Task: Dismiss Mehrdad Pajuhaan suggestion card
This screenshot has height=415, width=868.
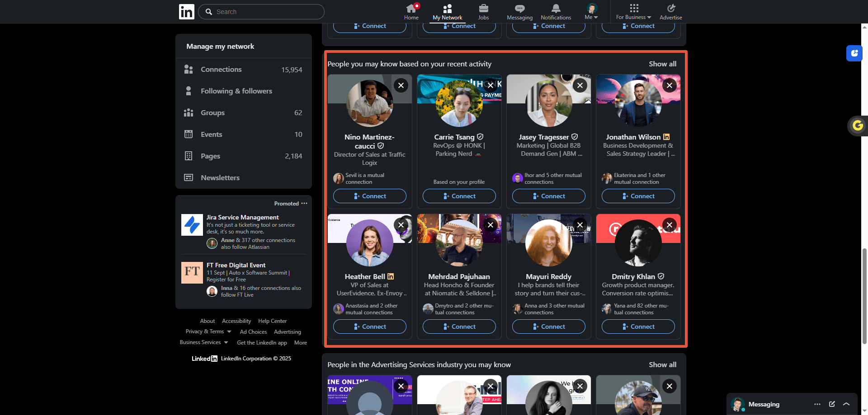Action: point(491,225)
